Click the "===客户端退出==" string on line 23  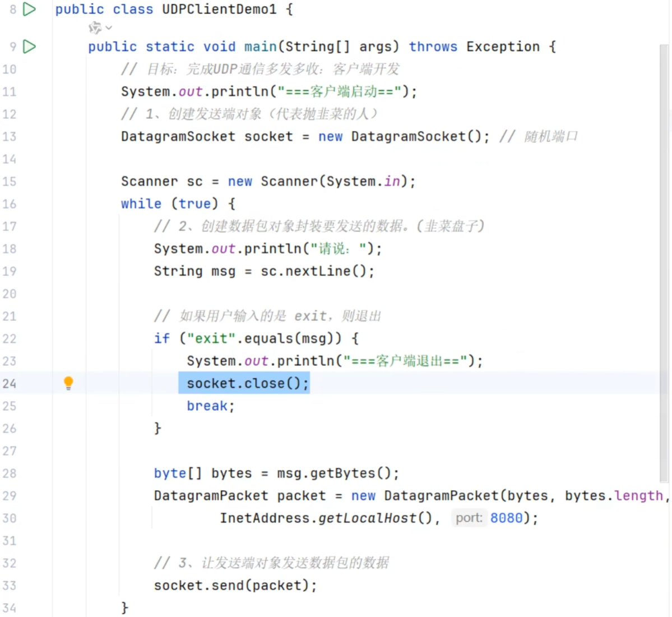[405, 361]
